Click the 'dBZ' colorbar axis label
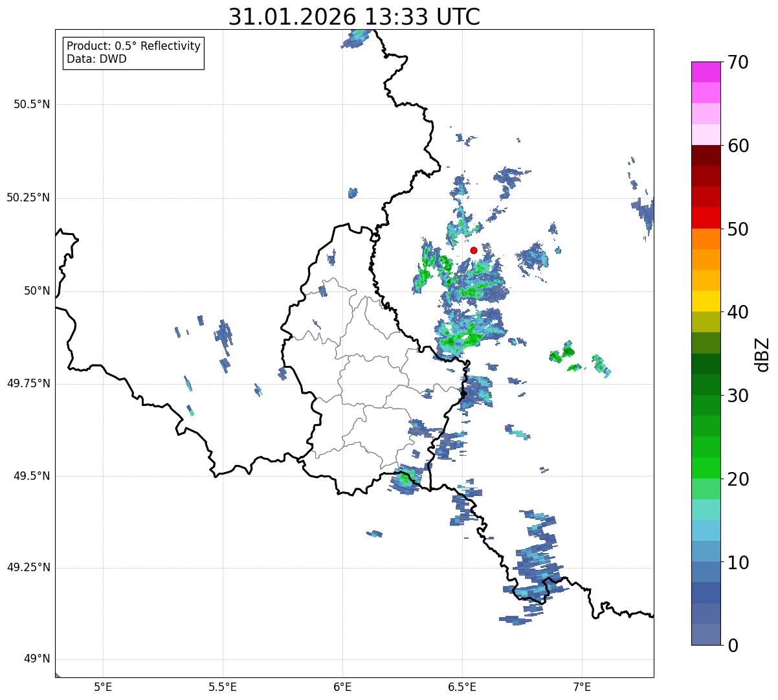Screen dimensions: 778x700 (762, 354)
